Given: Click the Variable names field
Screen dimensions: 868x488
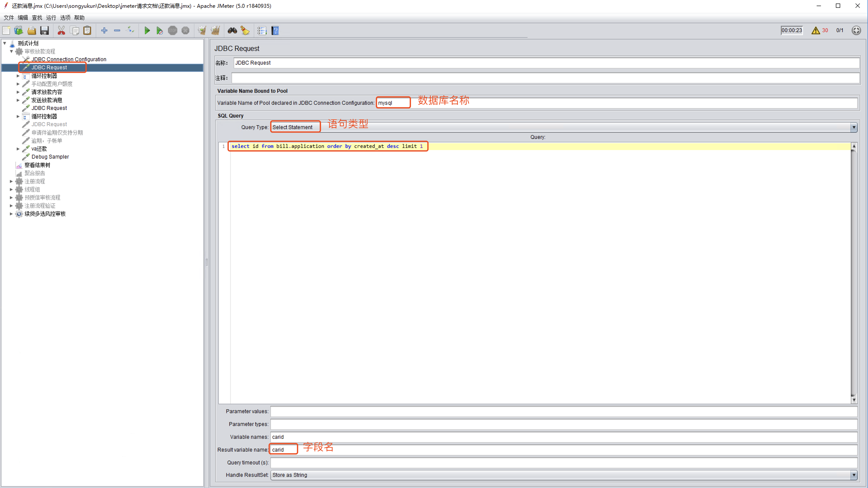Looking at the screenshot, I should (x=564, y=437).
